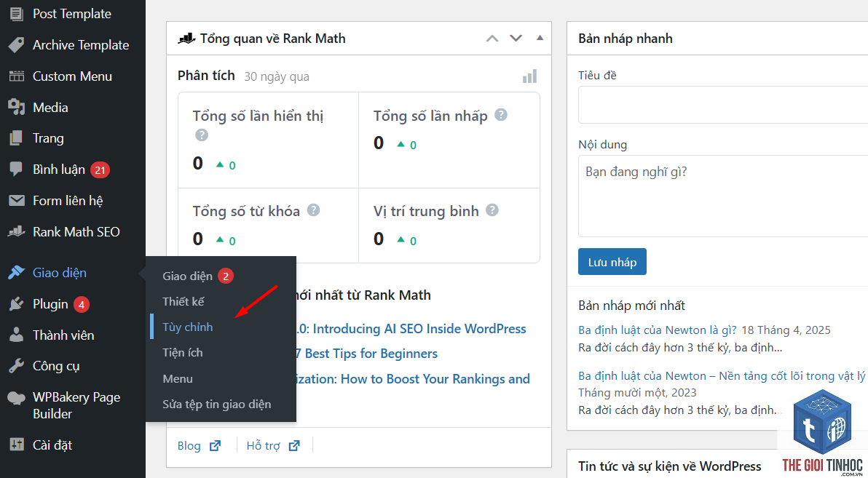Click the bar chart icon beside Phân tích
Screen dimensions: 868x478
click(530, 76)
